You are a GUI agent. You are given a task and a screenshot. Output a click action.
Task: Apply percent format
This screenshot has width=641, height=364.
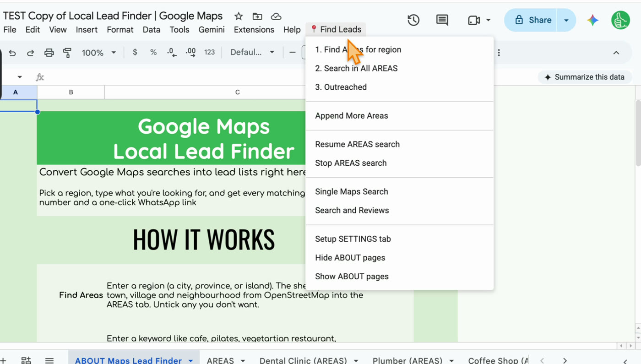(153, 52)
